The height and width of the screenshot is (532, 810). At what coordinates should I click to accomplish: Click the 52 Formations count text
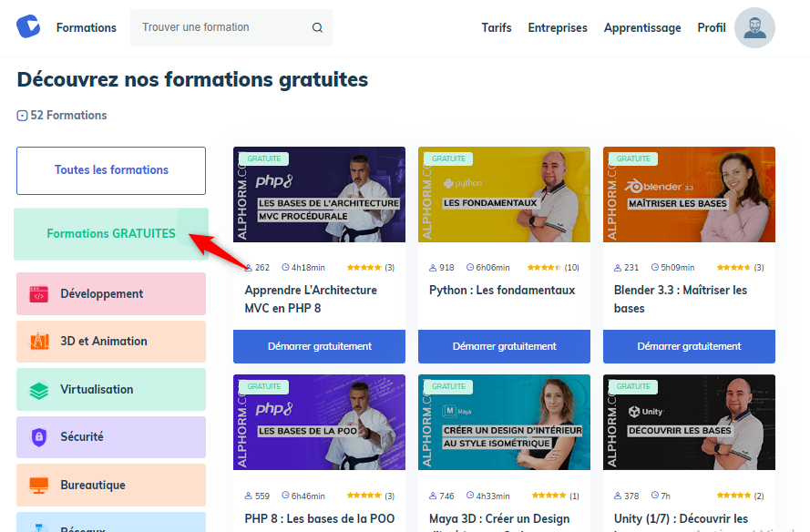pyautogui.click(x=68, y=115)
